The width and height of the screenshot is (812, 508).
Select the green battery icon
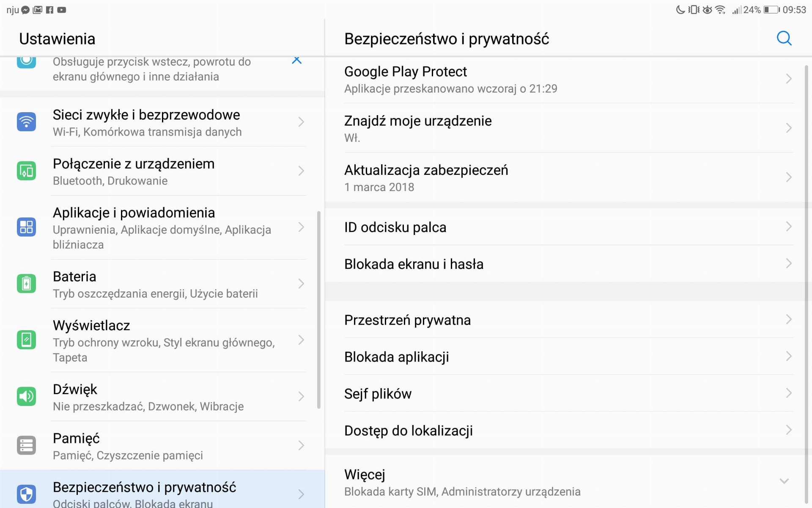point(26,283)
